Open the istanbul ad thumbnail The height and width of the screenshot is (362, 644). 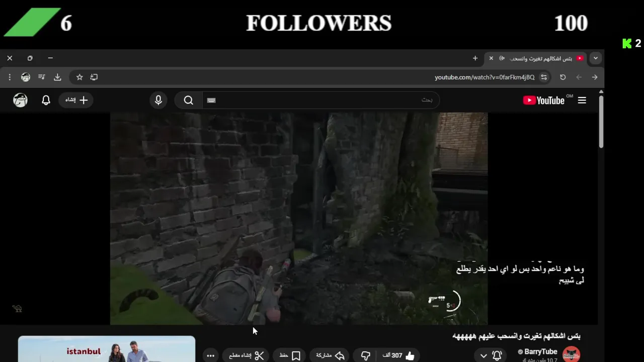107,349
